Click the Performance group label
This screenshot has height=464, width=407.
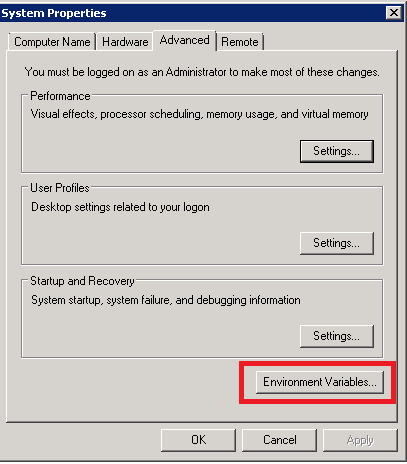pos(60,96)
